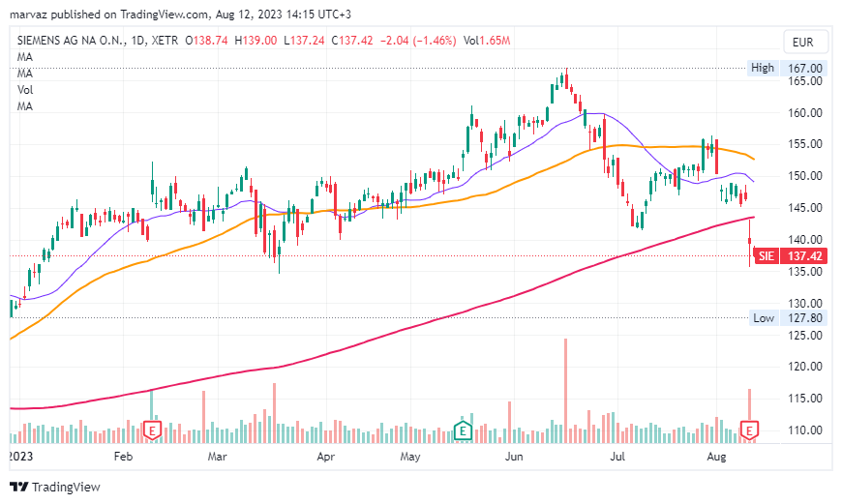Click the High 167.00 price label
Screen dimensions: 842x504
787,68
